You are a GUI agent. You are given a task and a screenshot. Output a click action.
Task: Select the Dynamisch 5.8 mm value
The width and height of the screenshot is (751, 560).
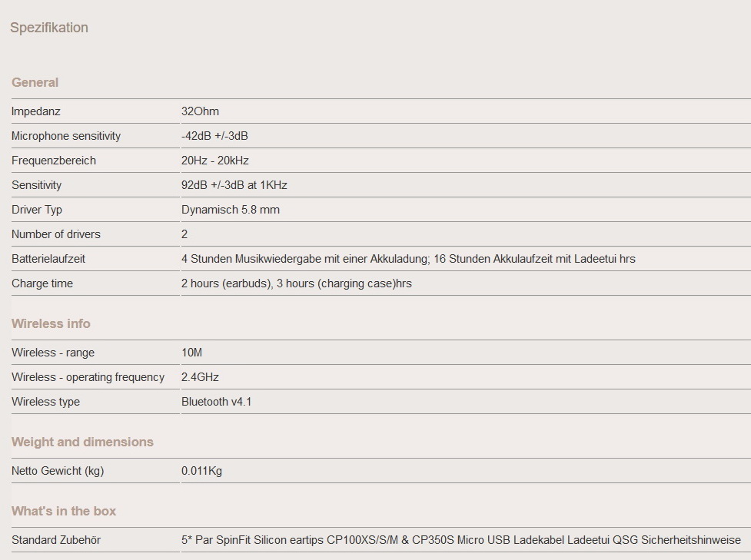[231, 210]
